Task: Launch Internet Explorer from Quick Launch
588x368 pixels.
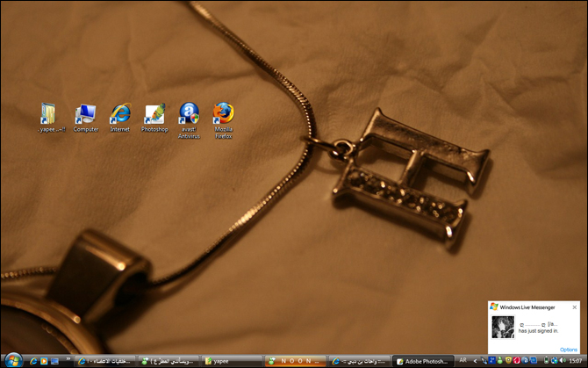Action: (x=33, y=361)
